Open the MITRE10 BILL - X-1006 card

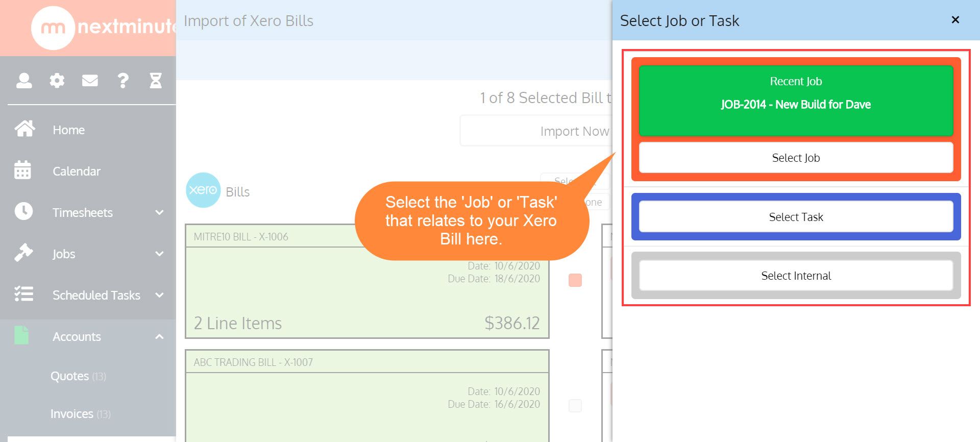click(x=367, y=281)
